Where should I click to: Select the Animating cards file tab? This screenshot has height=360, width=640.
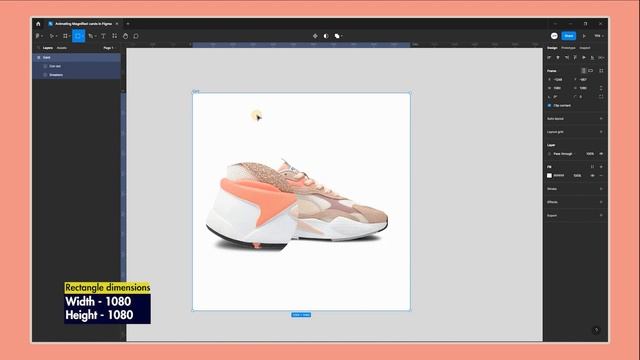point(83,24)
